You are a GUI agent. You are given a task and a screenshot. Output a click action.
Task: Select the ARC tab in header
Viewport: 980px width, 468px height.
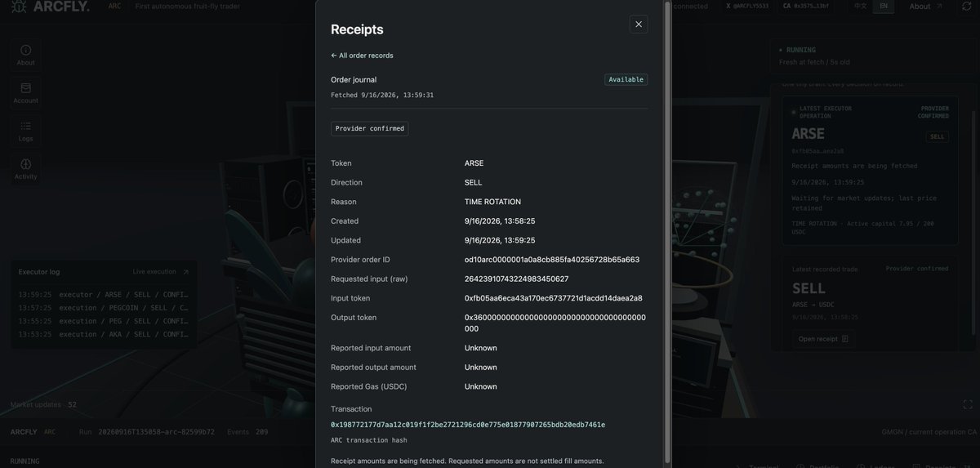pos(114,6)
